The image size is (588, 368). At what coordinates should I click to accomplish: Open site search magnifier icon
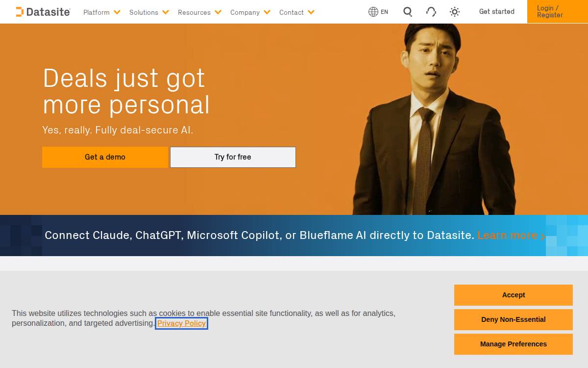(408, 12)
